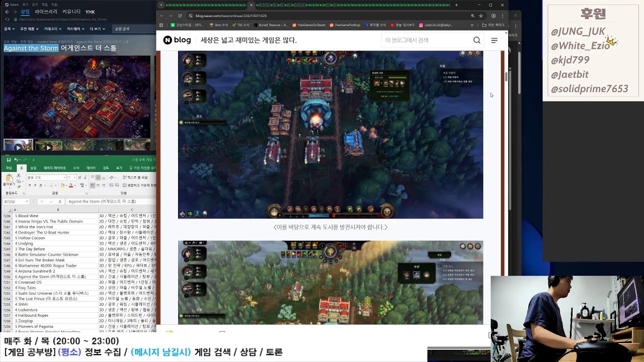Switch to the Steam 라이브러리 tab

pos(45,12)
